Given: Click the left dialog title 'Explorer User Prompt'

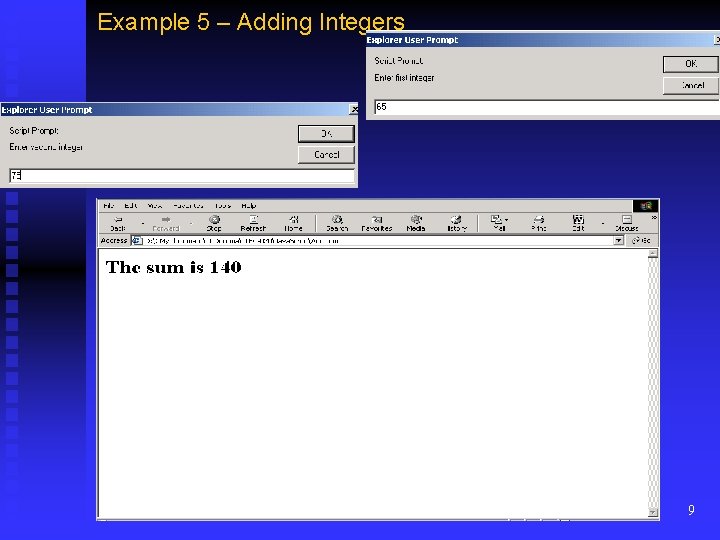Looking at the screenshot, I should click(47, 110).
